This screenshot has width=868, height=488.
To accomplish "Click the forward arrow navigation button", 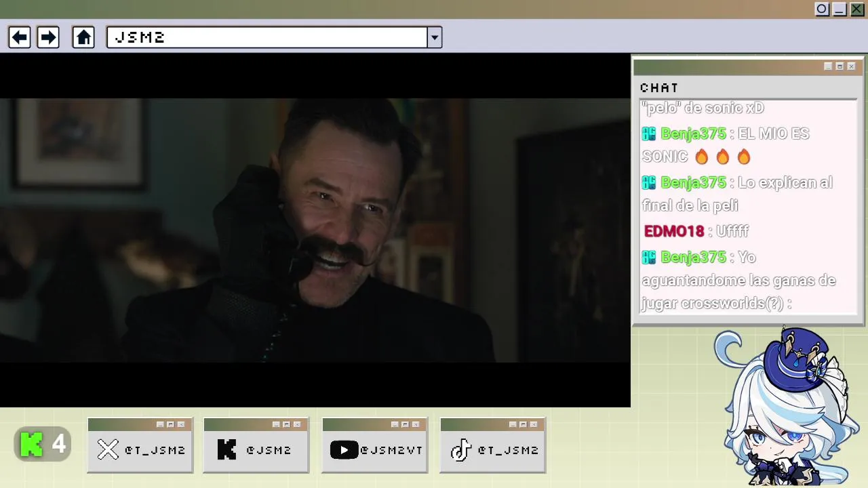I will coord(47,37).
